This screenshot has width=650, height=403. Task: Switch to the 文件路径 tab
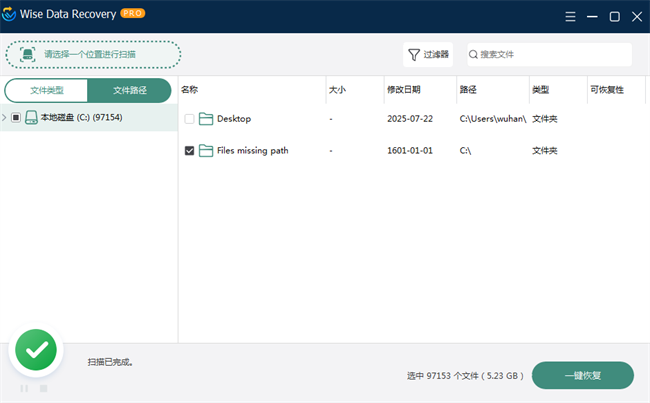(129, 90)
